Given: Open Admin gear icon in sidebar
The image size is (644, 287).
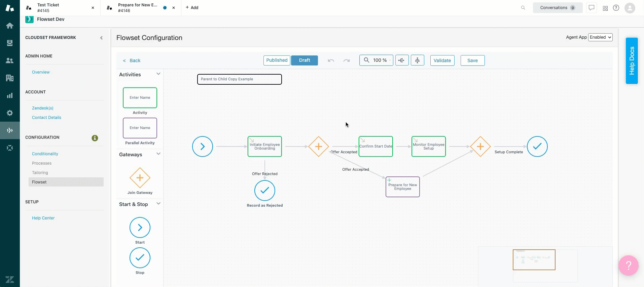Looking at the screenshot, I should (x=10, y=113).
